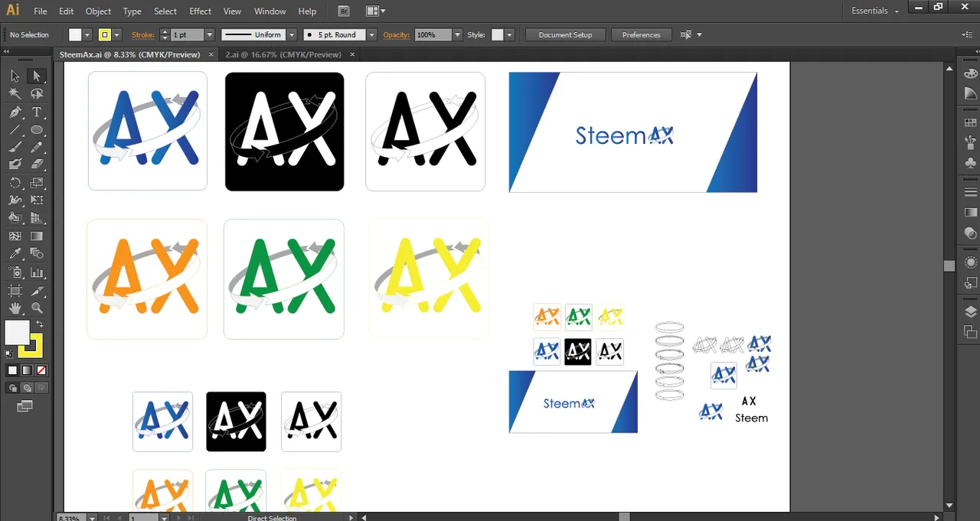Set paint mode to None
The height and width of the screenshot is (521, 980).
point(41,370)
